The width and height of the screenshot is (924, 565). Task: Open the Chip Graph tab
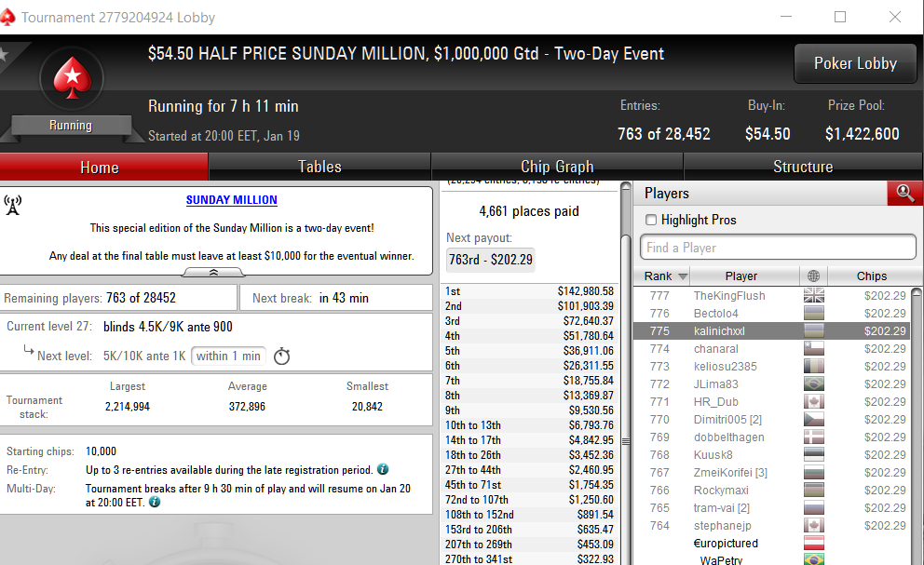coord(557,167)
